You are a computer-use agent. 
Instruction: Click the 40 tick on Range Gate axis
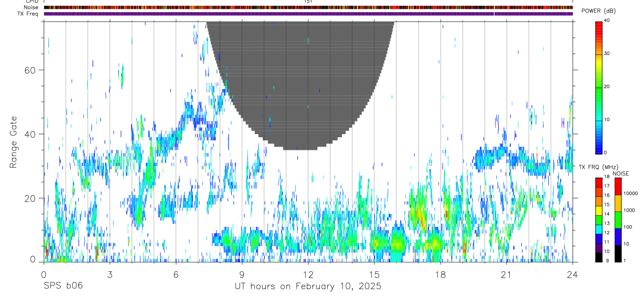pos(31,134)
